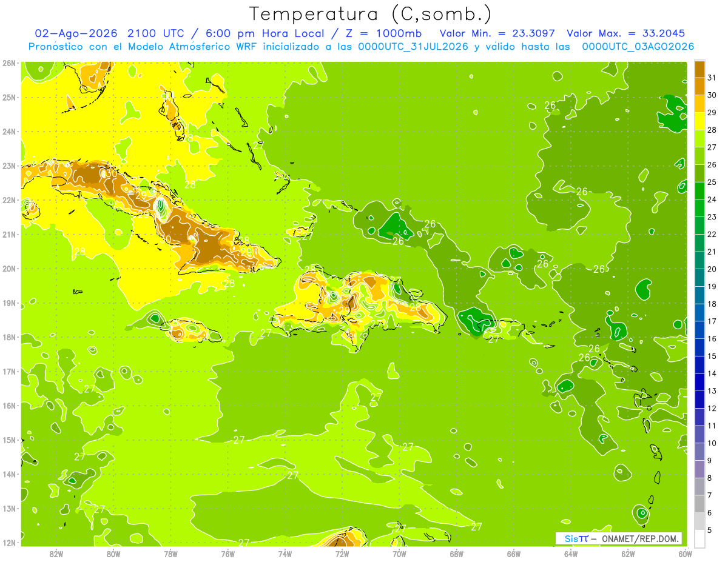Click the forecast date '02-Ago-2026'
728x562 pixels.
point(76,33)
